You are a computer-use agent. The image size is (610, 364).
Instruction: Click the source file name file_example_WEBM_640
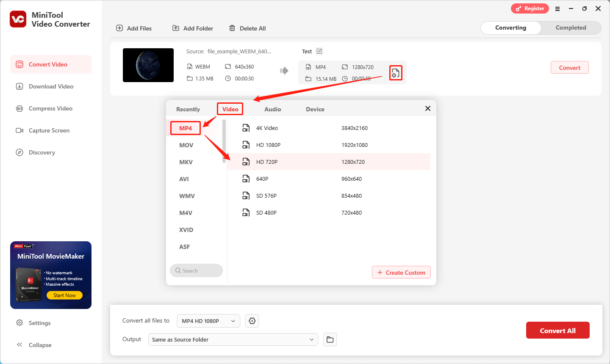pos(239,51)
